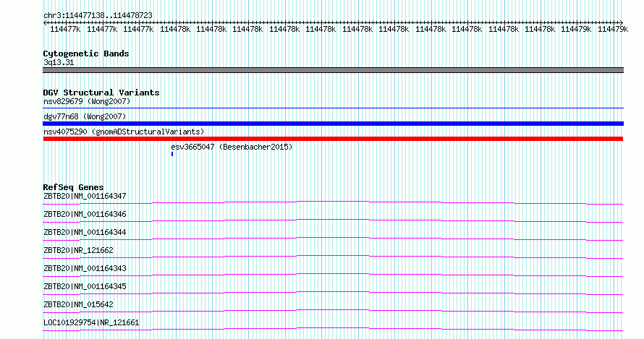This screenshot has width=644, height=339.
Task: Click the magenta intron line under ZBTB20|NM_015642
Action: [x=333, y=310]
